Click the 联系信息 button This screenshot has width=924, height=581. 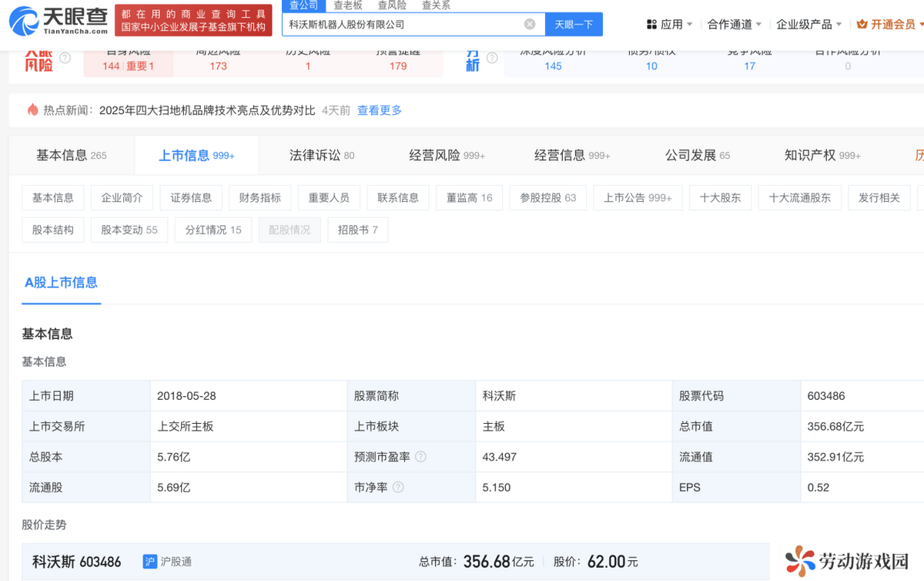[x=398, y=198]
